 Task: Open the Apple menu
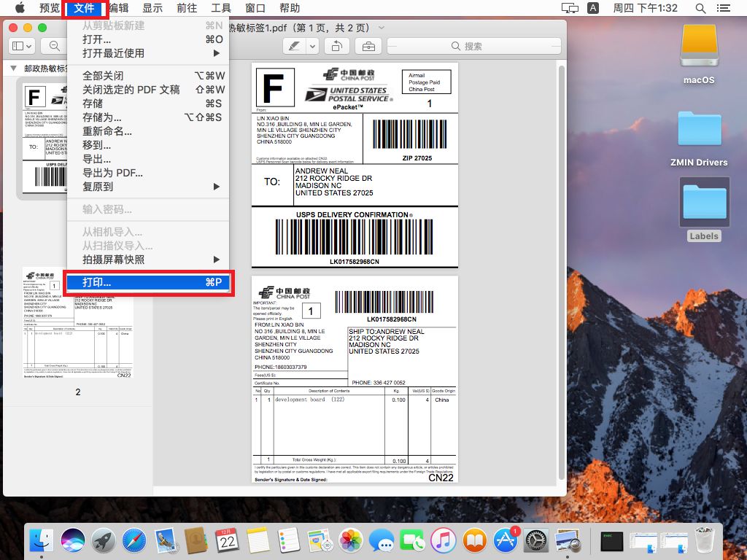coord(20,7)
